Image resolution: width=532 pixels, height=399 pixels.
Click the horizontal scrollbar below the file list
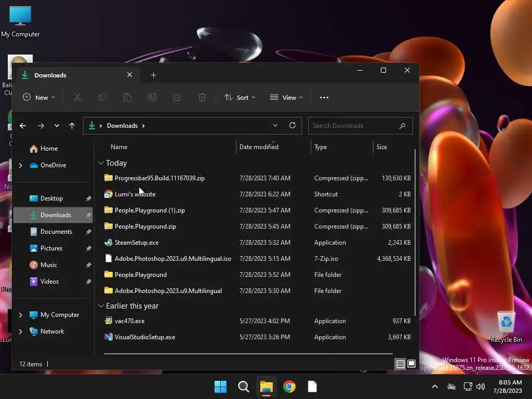248,353
